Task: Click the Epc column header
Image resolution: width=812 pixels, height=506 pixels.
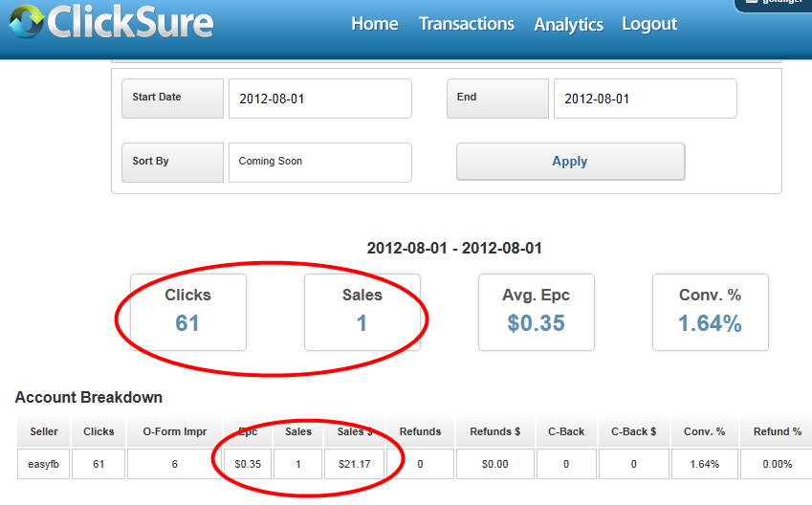Action: pos(248,431)
